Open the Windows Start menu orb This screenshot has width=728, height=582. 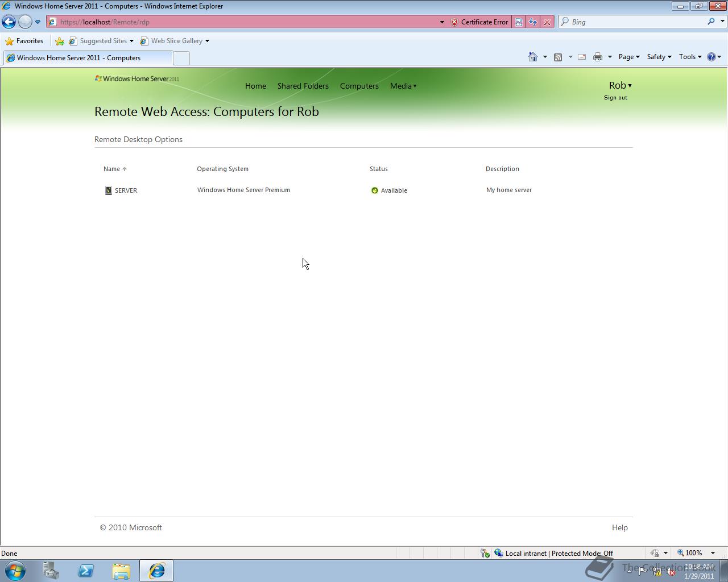pos(15,571)
